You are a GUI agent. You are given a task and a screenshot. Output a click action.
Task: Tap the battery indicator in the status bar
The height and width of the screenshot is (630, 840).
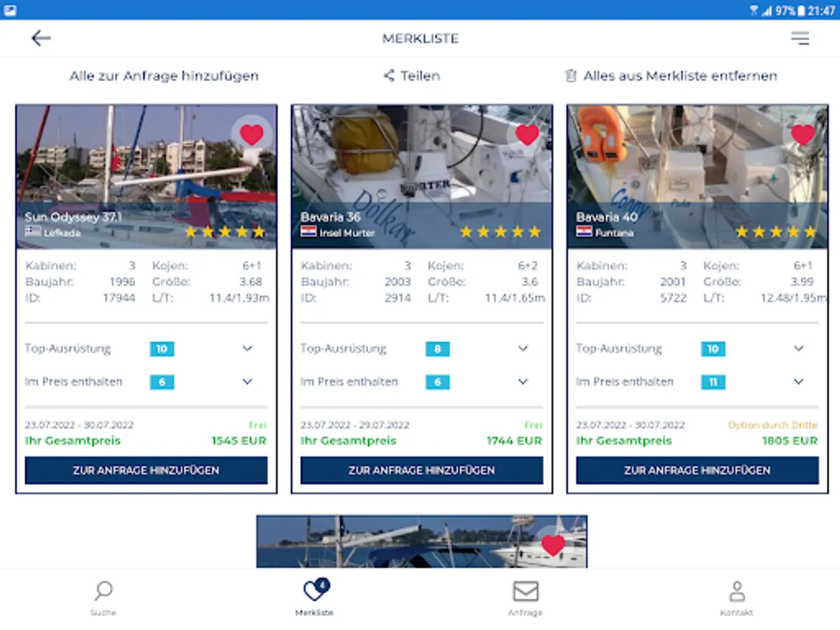coord(800,10)
